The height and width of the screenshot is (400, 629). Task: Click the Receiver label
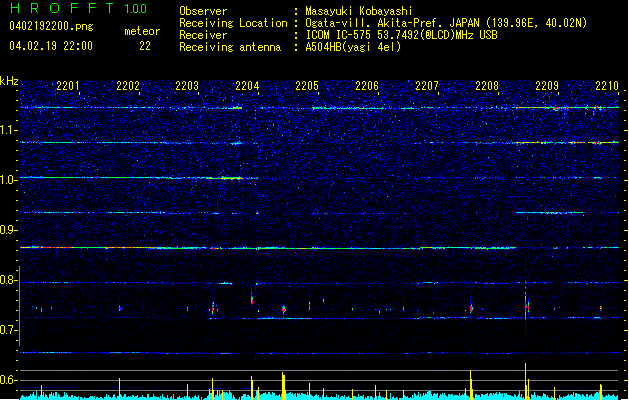203,35
